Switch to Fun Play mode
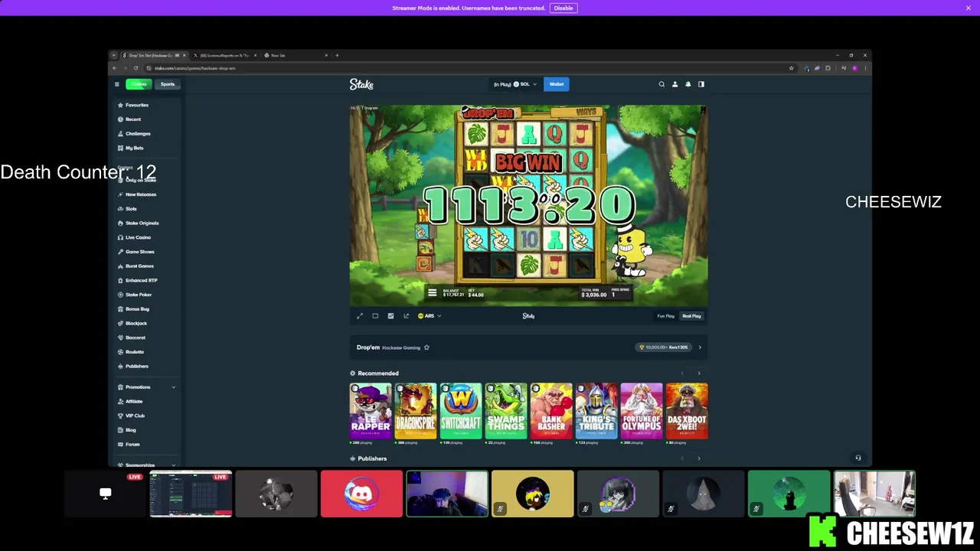Screen dimensions: 980x551 point(665,316)
